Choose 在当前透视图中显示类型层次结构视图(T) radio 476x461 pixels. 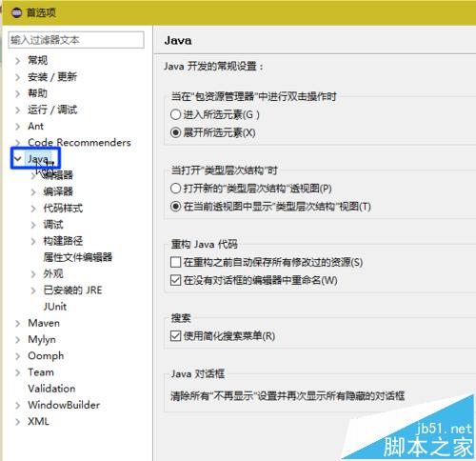[x=175, y=207]
